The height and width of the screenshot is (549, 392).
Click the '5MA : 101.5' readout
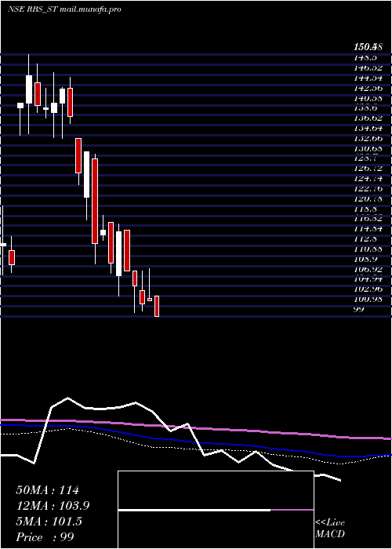tap(49, 522)
